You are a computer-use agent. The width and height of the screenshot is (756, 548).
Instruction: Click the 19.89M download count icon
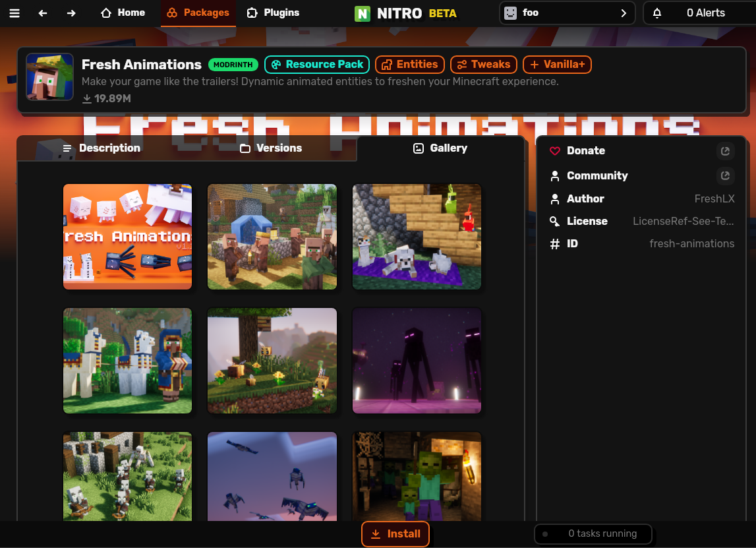(x=87, y=98)
